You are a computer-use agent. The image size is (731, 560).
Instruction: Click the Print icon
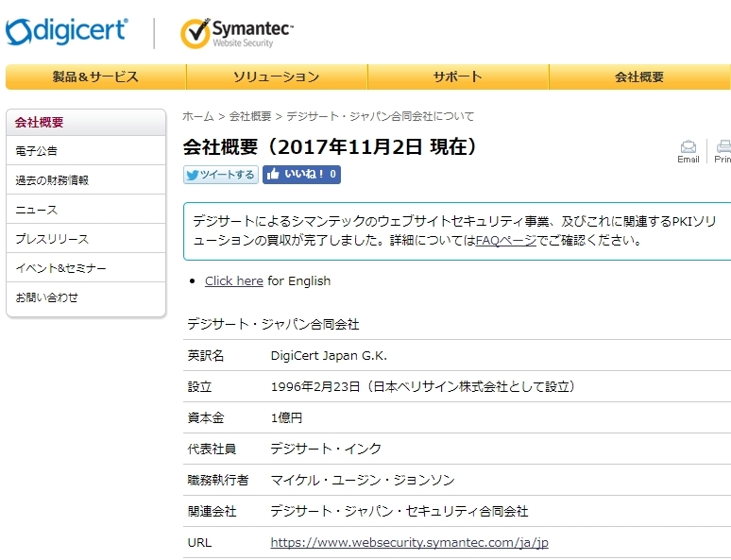723,147
